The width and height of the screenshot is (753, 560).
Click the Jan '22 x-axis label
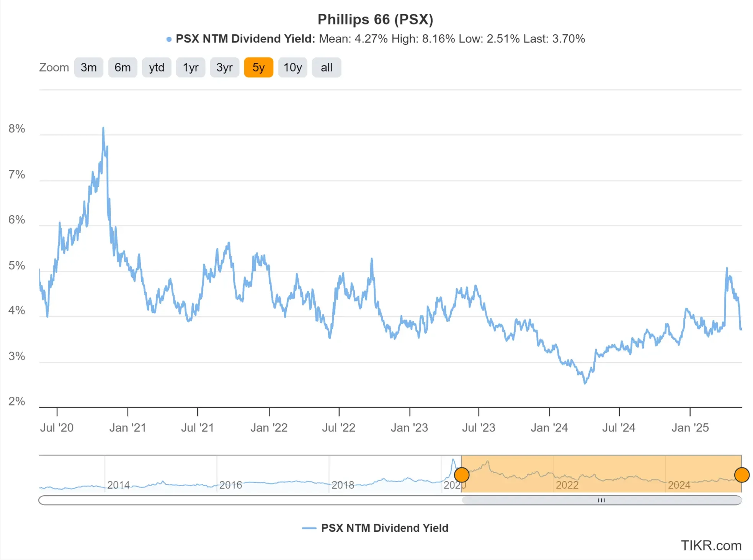[269, 428]
